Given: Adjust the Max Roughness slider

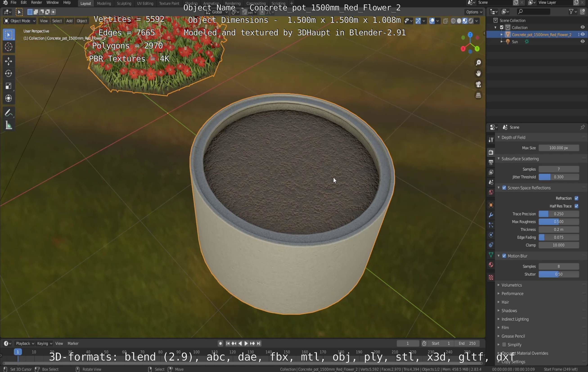Looking at the screenshot, I should 559,222.
